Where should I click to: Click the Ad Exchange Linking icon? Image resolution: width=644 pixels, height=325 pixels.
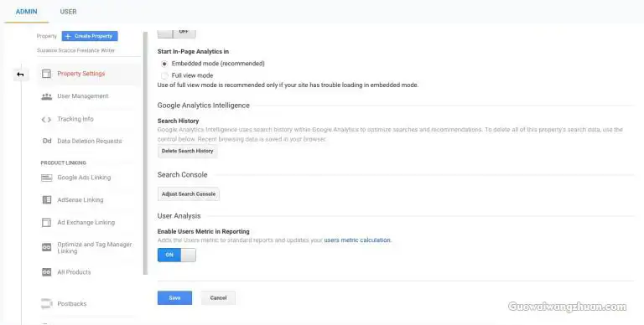pos(46,223)
